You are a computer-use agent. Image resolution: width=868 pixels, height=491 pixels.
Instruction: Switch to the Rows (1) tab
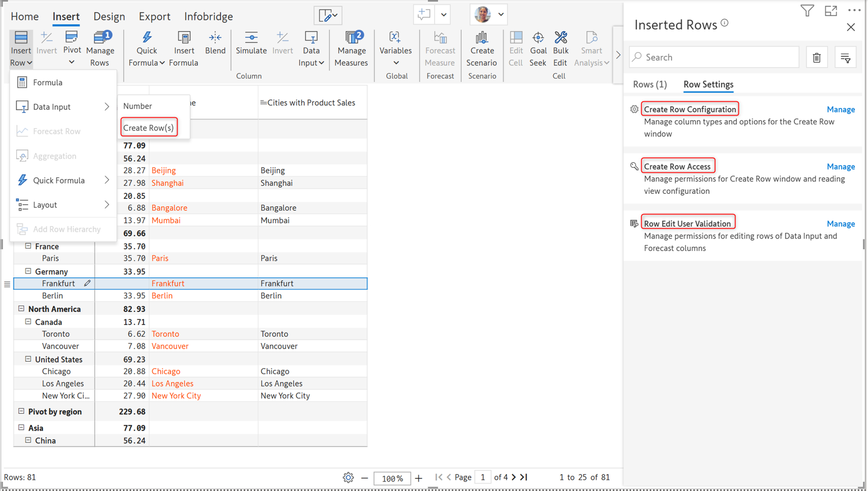pos(649,84)
